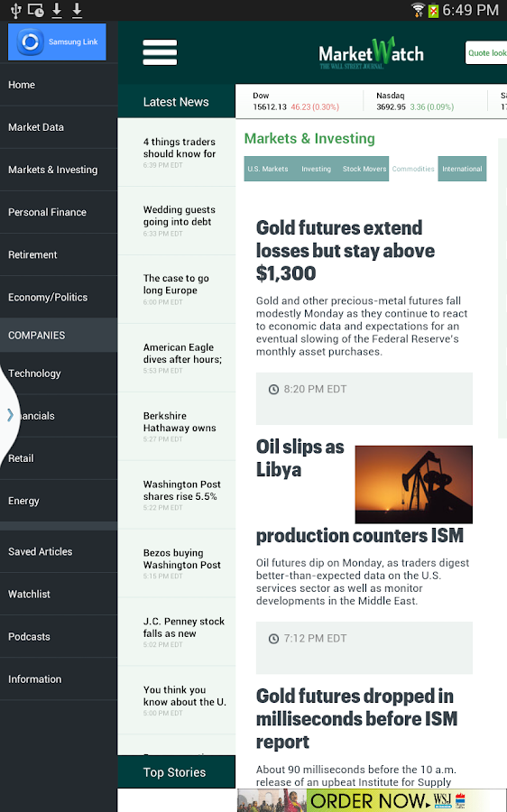Tap the clock icon beside 8:20 PM EDT
Image resolution: width=507 pixels, height=812 pixels.
273,390
